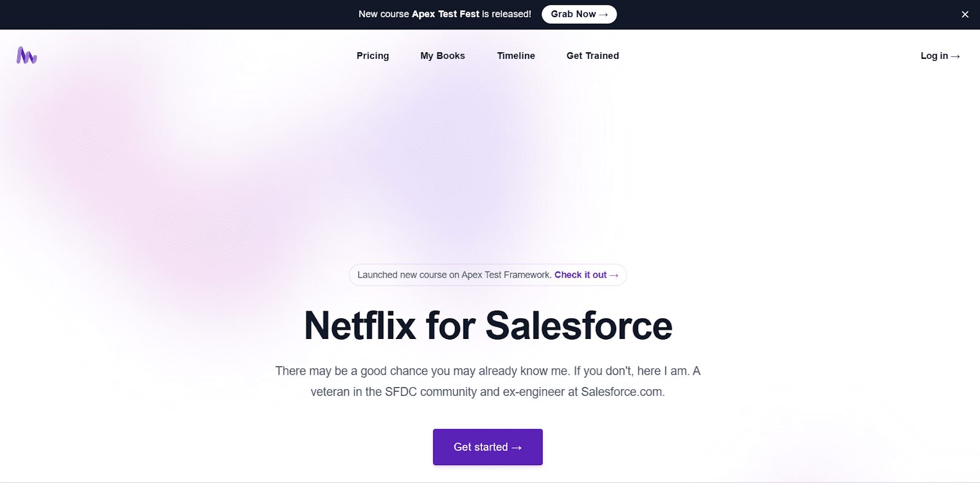Dismiss the announcement banner with X

(x=965, y=14)
